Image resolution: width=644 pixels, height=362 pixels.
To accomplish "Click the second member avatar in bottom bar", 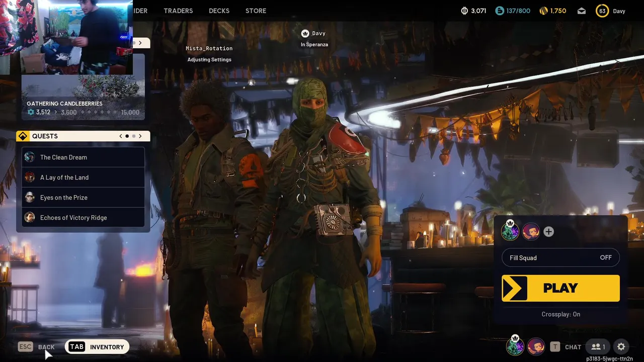I will click(x=536, y=346).
